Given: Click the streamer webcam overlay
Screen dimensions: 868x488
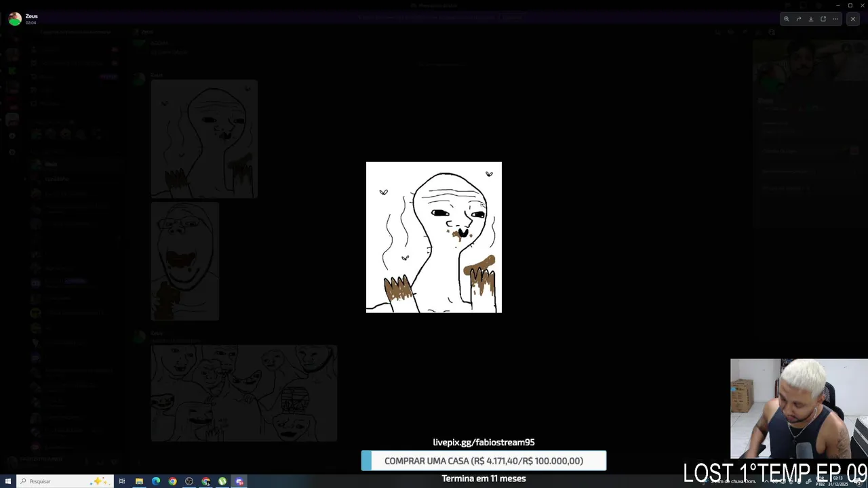Looking at the screenshot, I should pyautogui.click(x=799, y=409).
